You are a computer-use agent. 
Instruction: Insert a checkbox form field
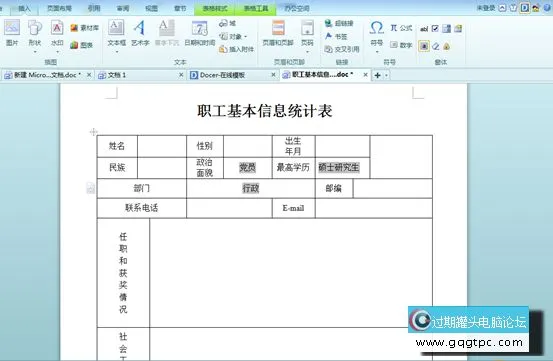click(x=435, y=29)
